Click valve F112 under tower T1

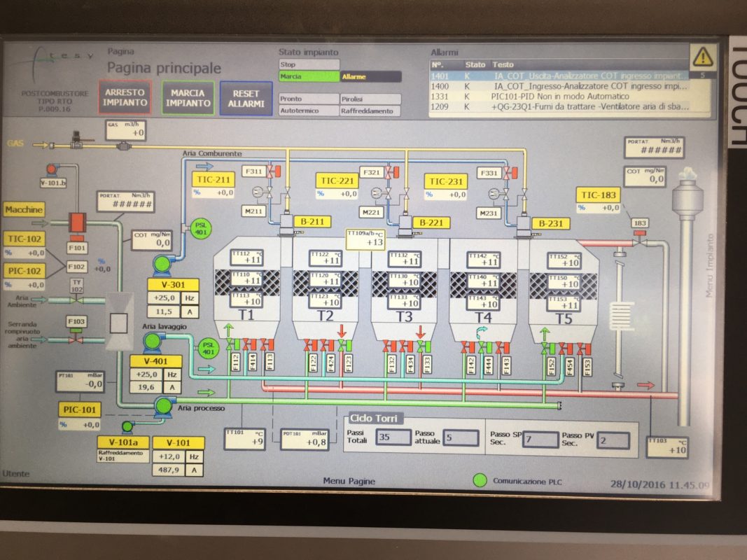click(235, 345)
